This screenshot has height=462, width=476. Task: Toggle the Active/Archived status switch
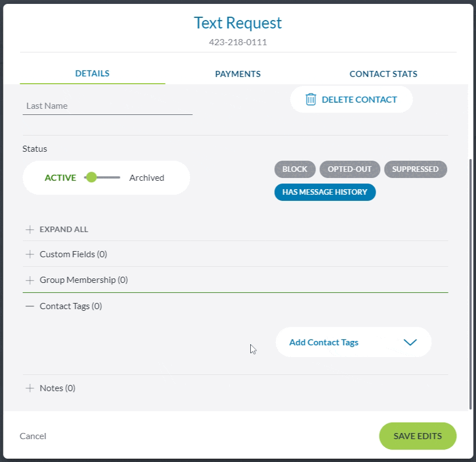(103, 178)
